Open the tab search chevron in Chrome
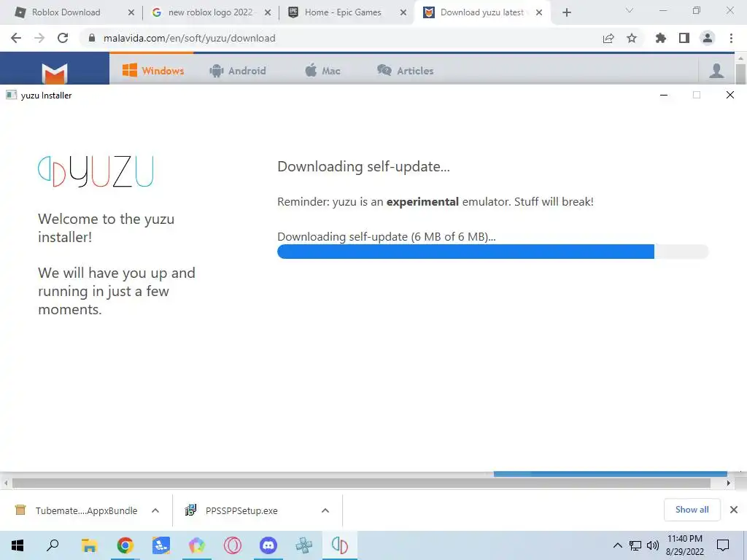Image resolution: width=747 pixels, height=560 pixels. pyautogui.click(x=630, y=10)
